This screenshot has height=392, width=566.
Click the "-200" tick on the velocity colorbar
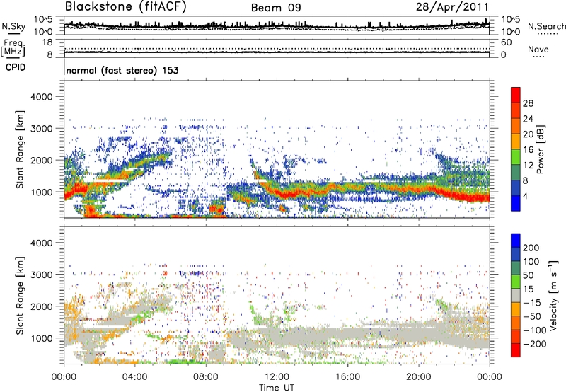click(x=535, y=344)
